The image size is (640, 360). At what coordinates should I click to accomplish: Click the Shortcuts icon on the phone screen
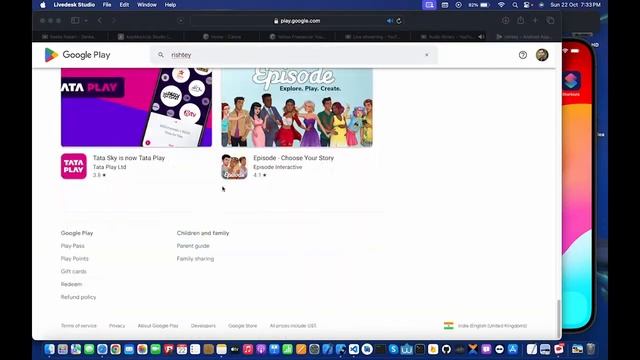(x=571, y=81)
